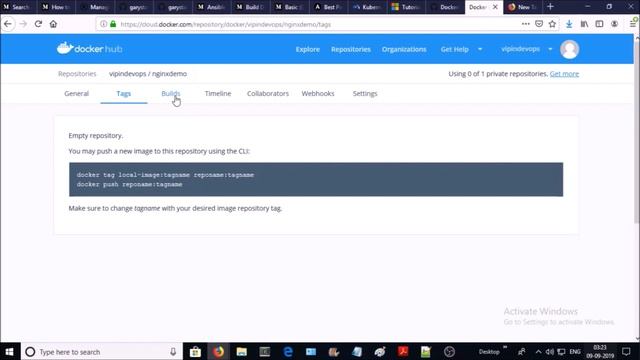Go to the browser home page icon
Viewport: 640px width, 360px height.
[x=53, y=24]
